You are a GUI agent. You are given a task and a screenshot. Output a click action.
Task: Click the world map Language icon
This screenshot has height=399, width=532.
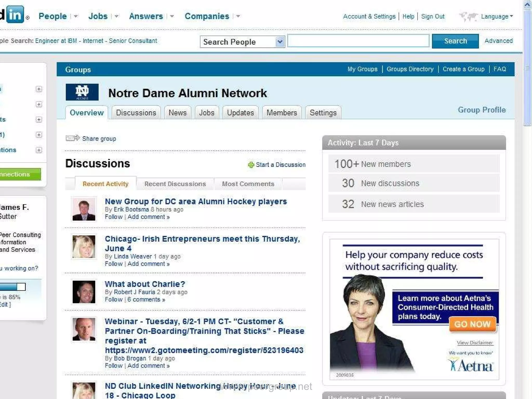[468, 16]
